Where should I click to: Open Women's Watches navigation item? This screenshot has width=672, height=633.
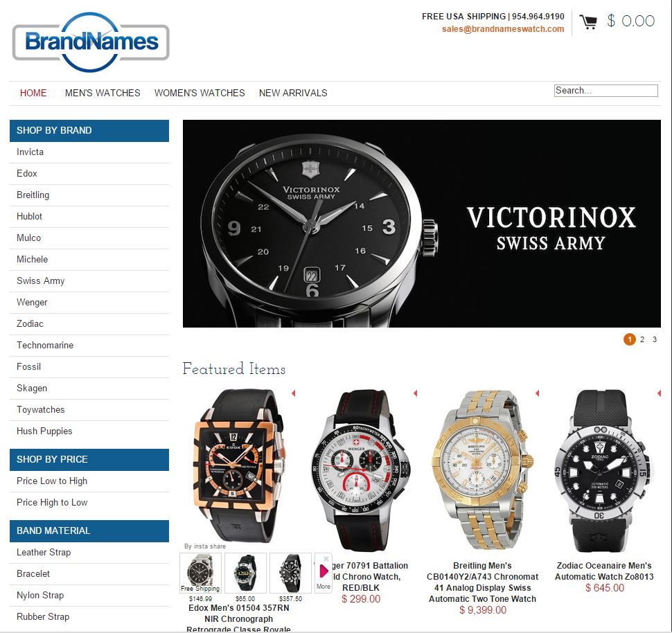(x=200, y=93)
